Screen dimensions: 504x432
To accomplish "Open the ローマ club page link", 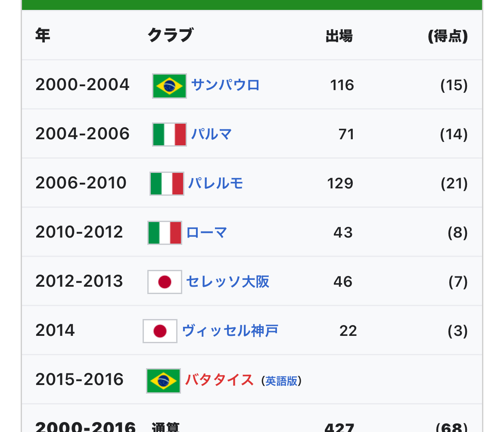I will coord(207,232).
